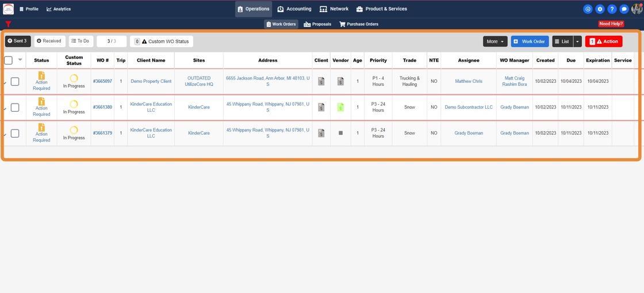Open client invoice icon for WO #3661379
644x293 pixels.
point(321,133)
